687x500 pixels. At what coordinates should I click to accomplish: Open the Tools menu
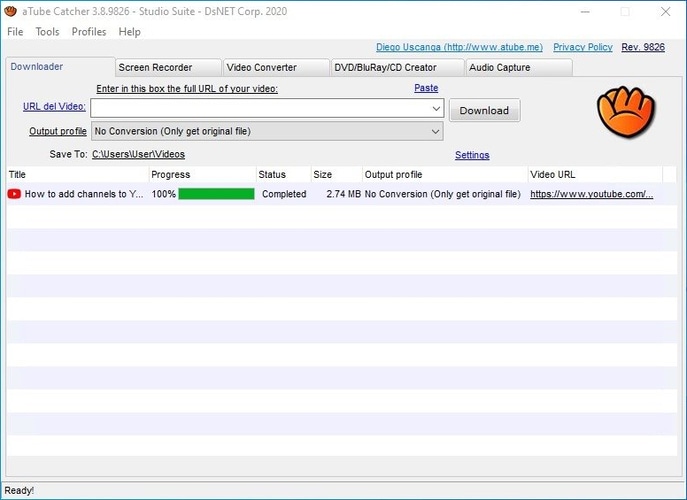point(47,32)
